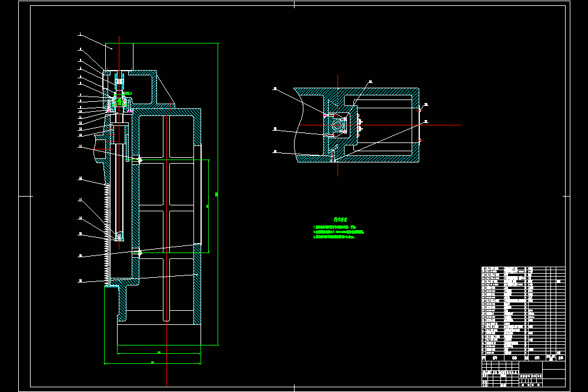The height and width of the screenshot is (392, 588).
Task: Select part balloon label 1 on the main view
Action: click(80, 34)
